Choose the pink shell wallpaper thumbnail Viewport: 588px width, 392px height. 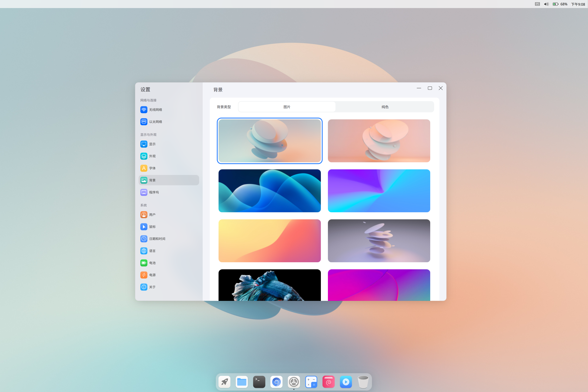379,141
